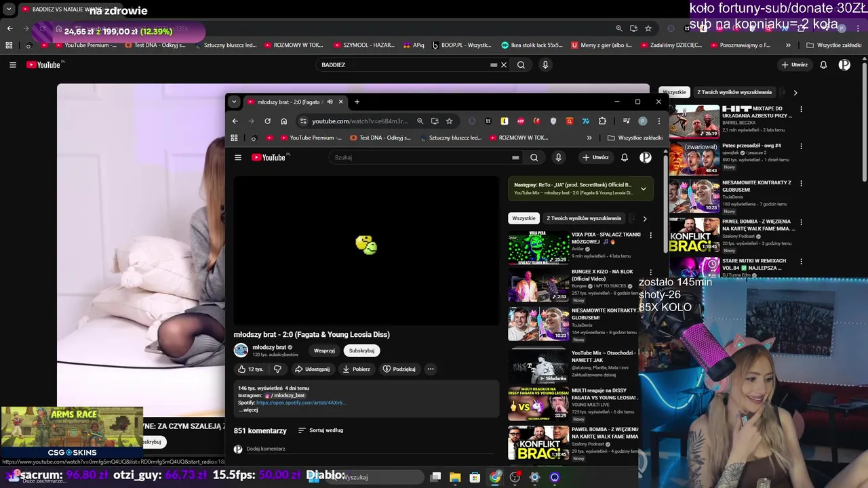Open Chrome three-dot menu in front window

click(x=658, y=121)
